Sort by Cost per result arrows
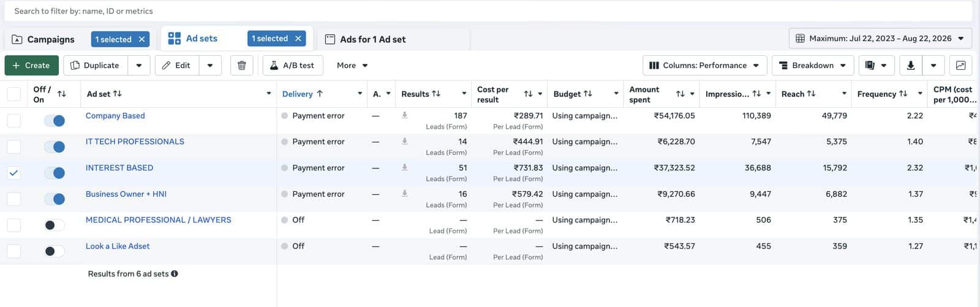This screenshot has height=307, width=980. (528, 94)
